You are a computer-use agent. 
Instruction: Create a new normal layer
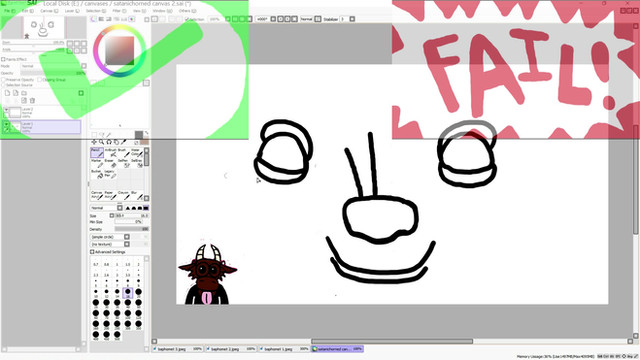point(7,93)
